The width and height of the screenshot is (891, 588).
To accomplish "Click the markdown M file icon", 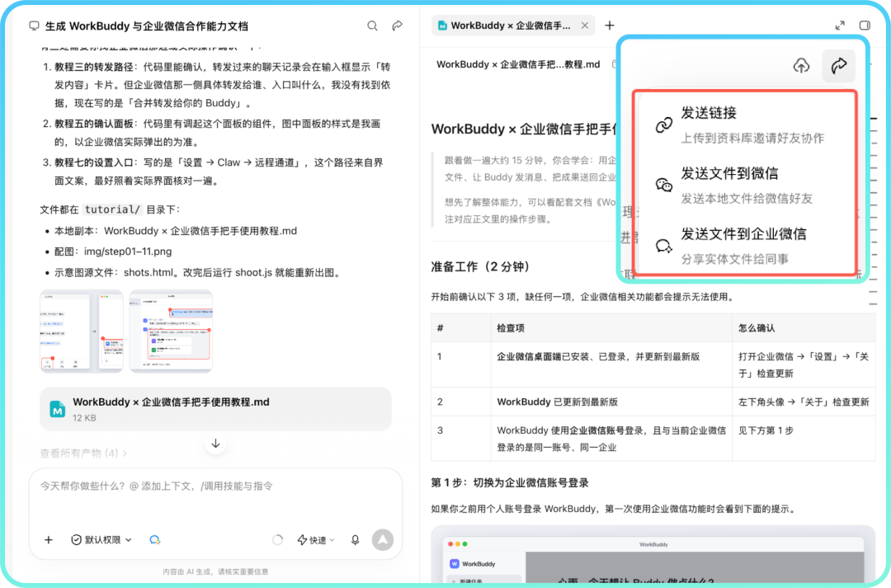I will (x=58, y=409).
